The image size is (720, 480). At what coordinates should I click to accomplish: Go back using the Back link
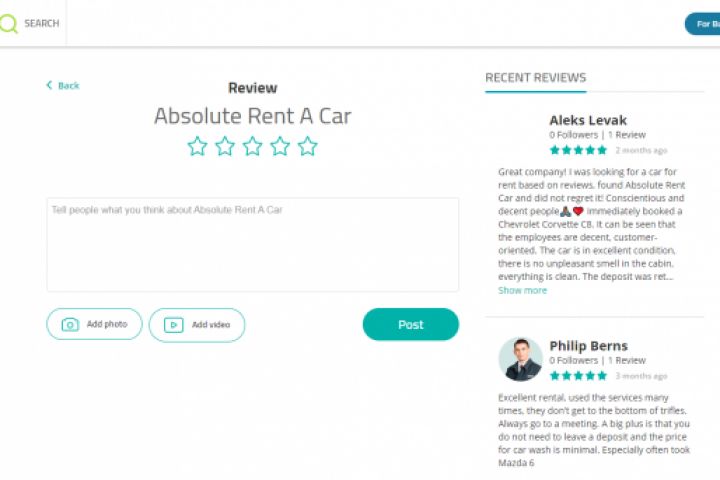click(63, 86)
